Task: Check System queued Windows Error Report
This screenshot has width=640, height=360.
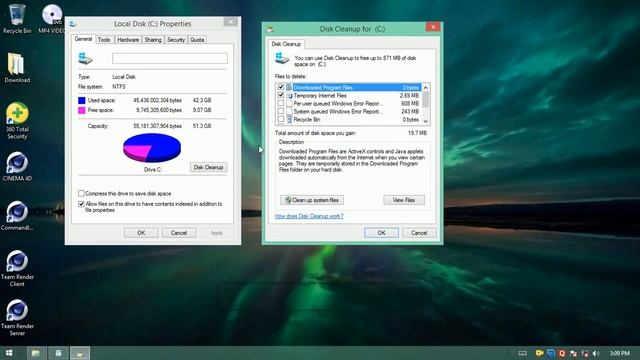Action: pos(280,111)
